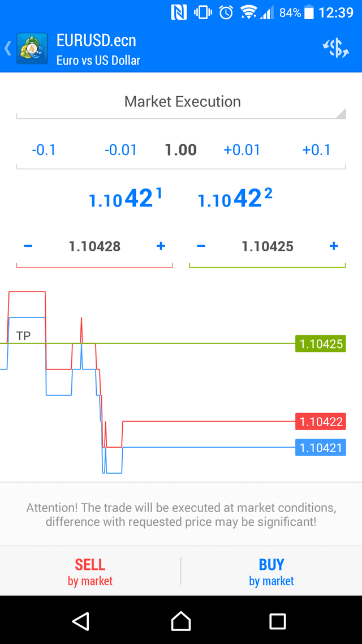
Task: Tap the plus stepper beside 1.10425
Action: 334,246
